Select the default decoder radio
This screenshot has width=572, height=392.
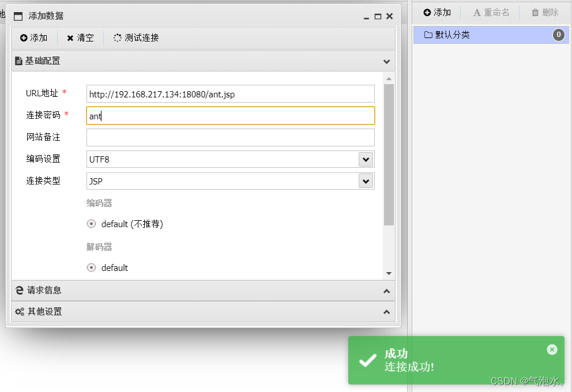pos(91,267)
